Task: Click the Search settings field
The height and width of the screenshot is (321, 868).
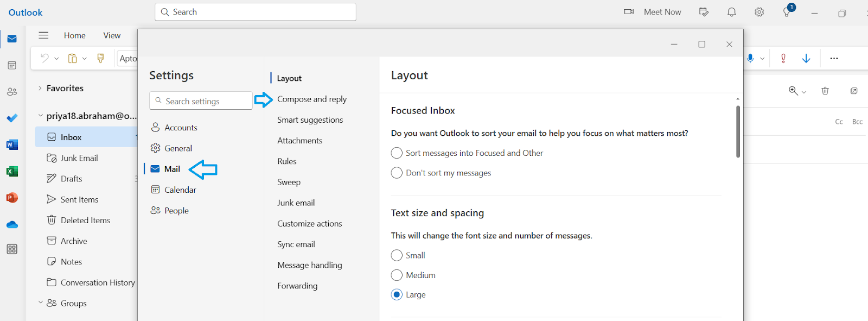Action: click(x=201, y=100)
